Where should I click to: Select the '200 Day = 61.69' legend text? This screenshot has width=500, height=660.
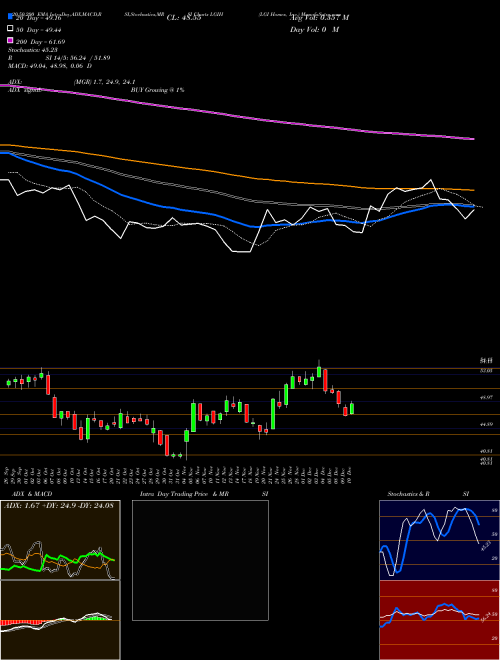[40, 42]
